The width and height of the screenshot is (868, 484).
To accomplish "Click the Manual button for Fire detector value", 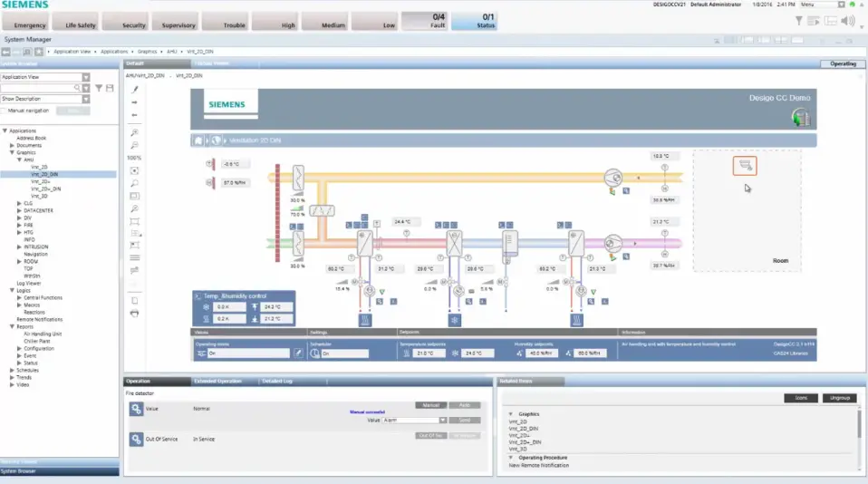I will 430,405.
